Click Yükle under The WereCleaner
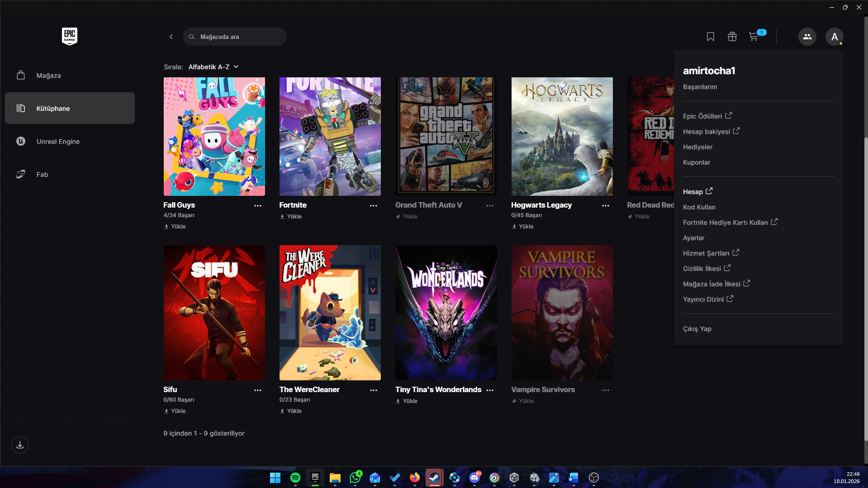Screen dimensions: 868x488 [x=291, y=411]
